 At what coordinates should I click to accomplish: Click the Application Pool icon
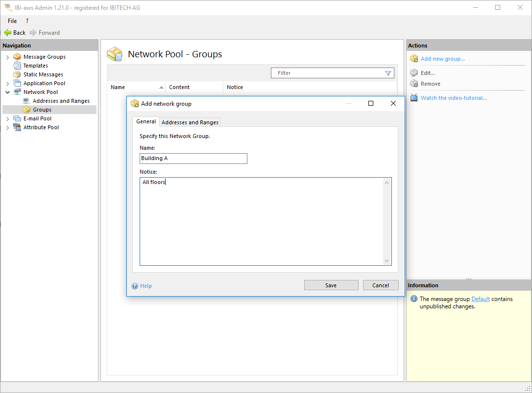pos(17,83)
